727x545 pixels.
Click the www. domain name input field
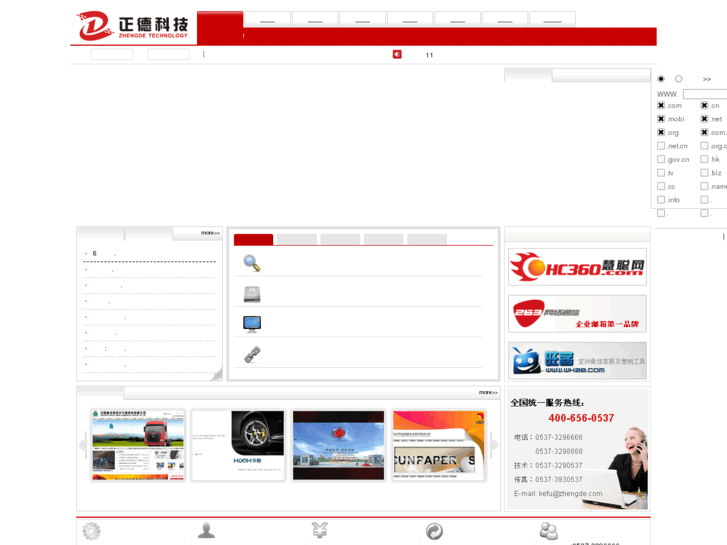(x=705, y=94)
